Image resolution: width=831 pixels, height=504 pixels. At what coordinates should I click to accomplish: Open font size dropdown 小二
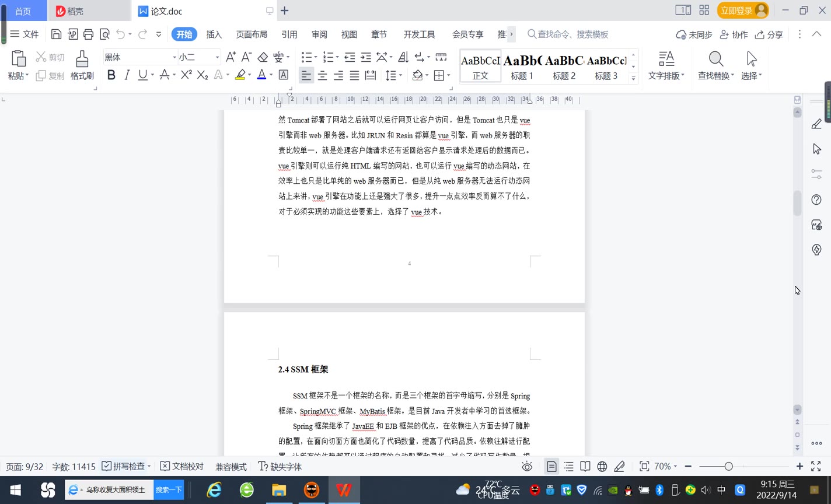click(217, 57)
